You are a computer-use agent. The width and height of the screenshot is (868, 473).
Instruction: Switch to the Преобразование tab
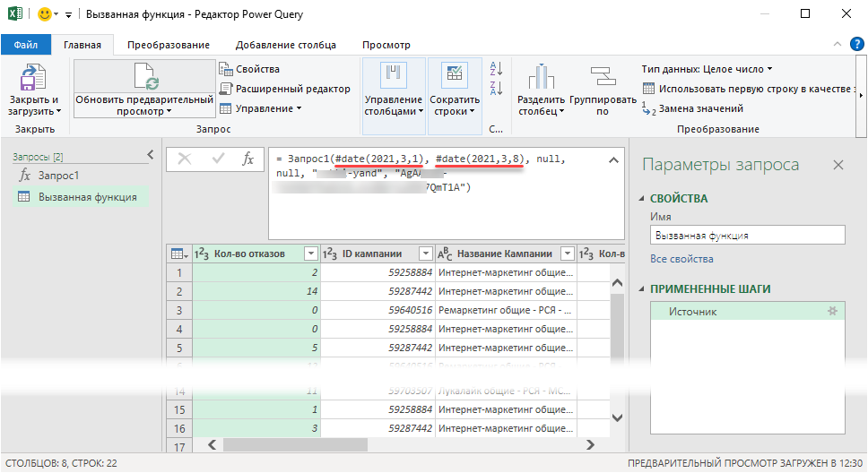168,45
